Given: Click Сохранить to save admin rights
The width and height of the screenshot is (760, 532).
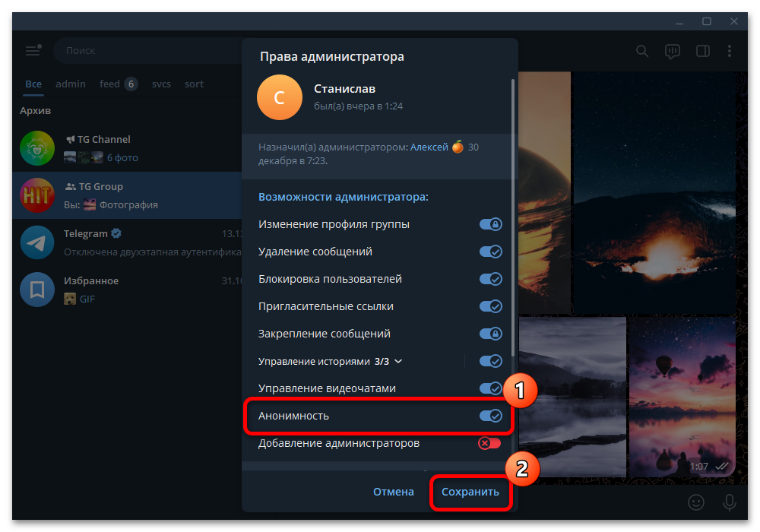Looking at the screenshot, I should pyautogui.click(x=470, y=492).
